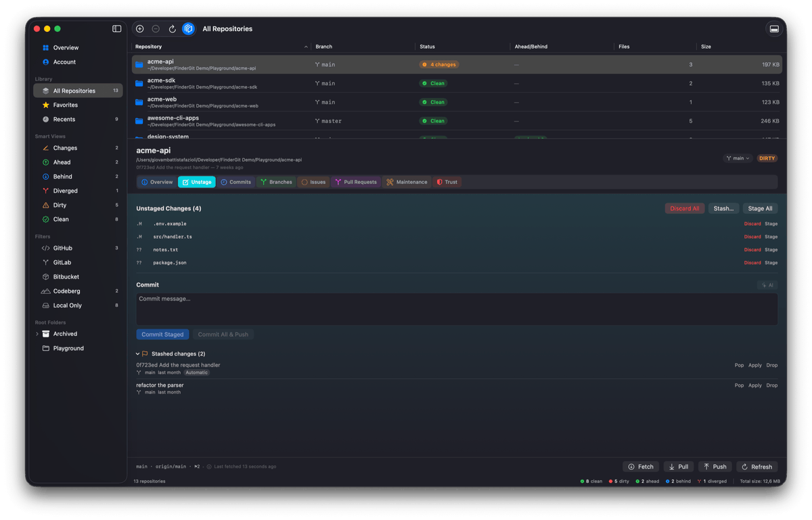Select the acme-sdk repository row
The image size is (812, 520).
pos(457,83)
